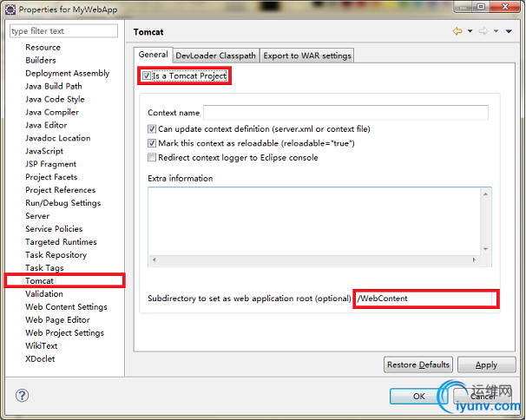Switch to the General tab
Viewport: 526px width, 420px height.
click(154, 55)
